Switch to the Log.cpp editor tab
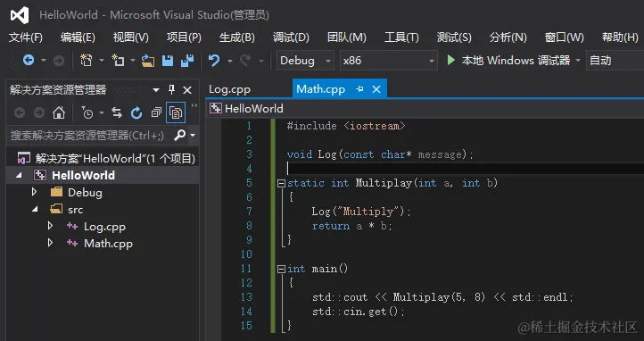Image resolution: width=644 pixels, height=341 pixels. coord(229,89)
